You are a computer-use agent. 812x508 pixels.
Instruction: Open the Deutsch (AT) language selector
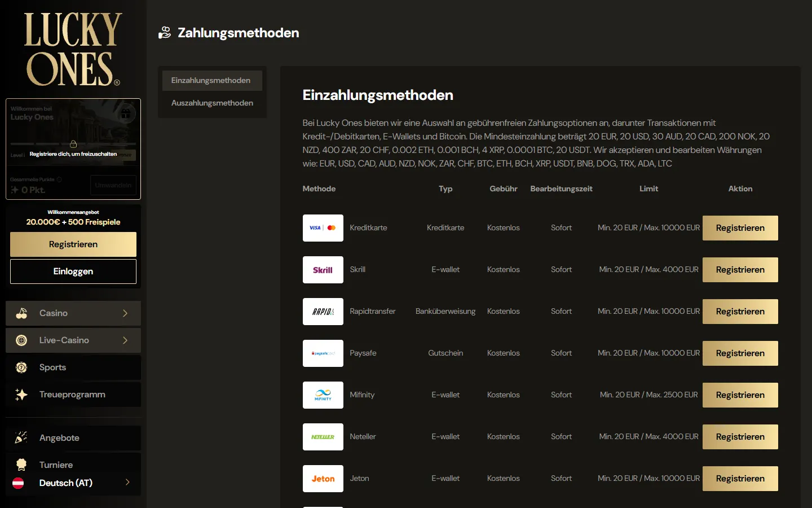pos(73,483)
